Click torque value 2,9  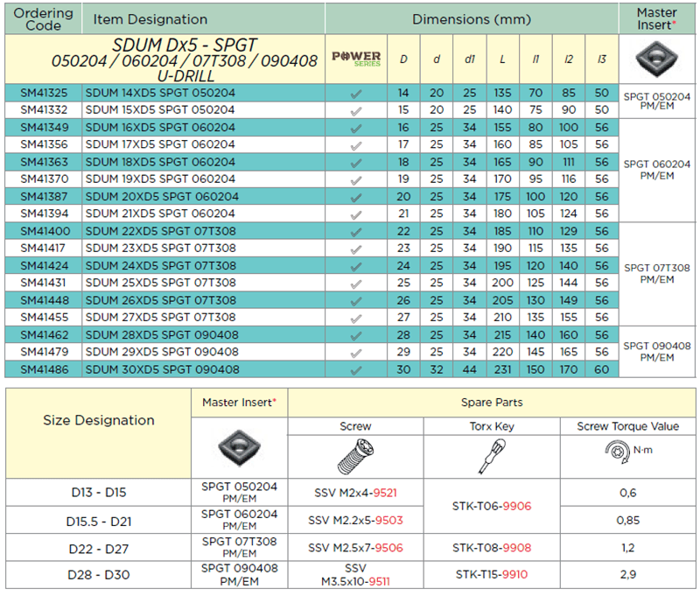coord(628,575)
